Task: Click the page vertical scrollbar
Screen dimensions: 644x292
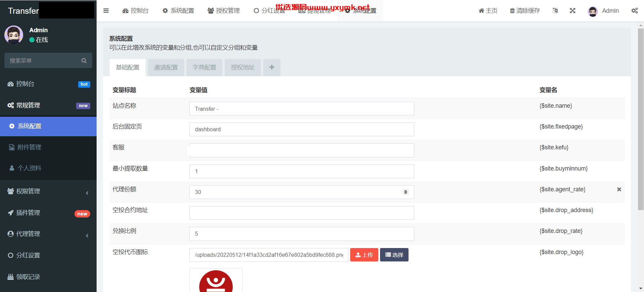Action: coord(641,119)
